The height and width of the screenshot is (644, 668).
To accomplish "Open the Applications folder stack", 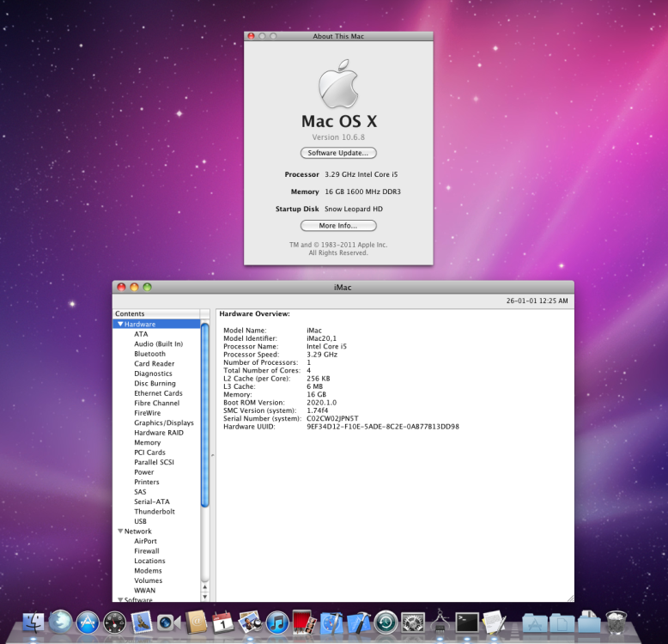I will tap(535, 623).
